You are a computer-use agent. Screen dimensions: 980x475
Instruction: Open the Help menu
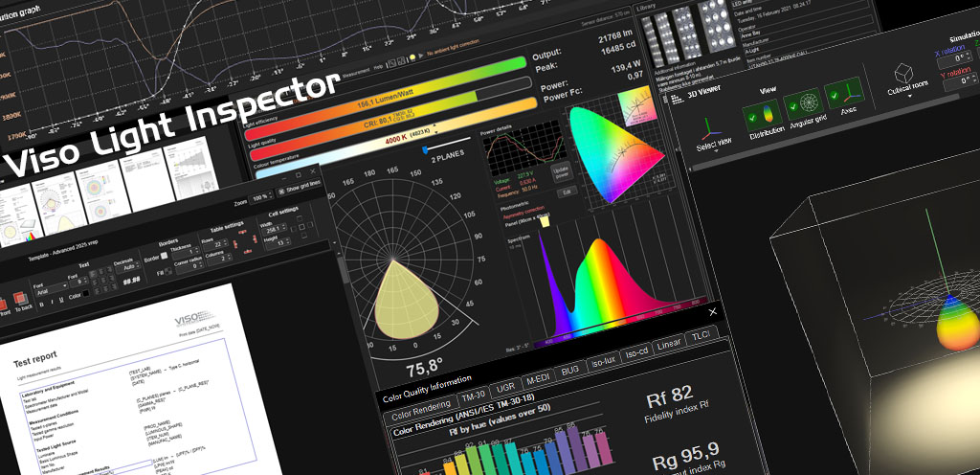[x=378, y=67]
